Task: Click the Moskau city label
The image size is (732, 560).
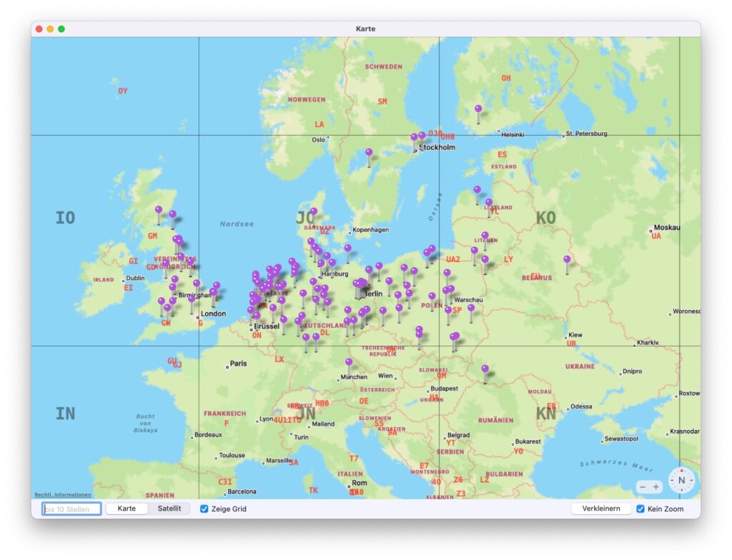Action: pyautogui.click(x=667, y=227)
